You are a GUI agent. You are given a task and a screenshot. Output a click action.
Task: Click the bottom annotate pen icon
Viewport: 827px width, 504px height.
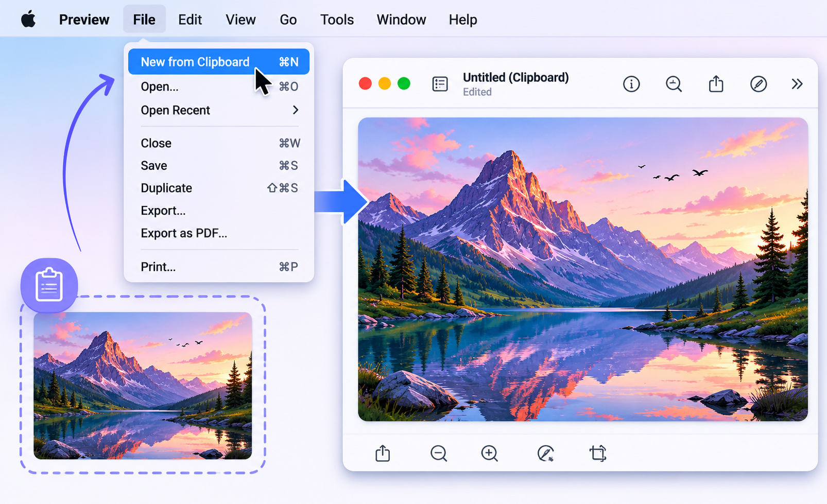pyautogui.click(x=545, y=453)
